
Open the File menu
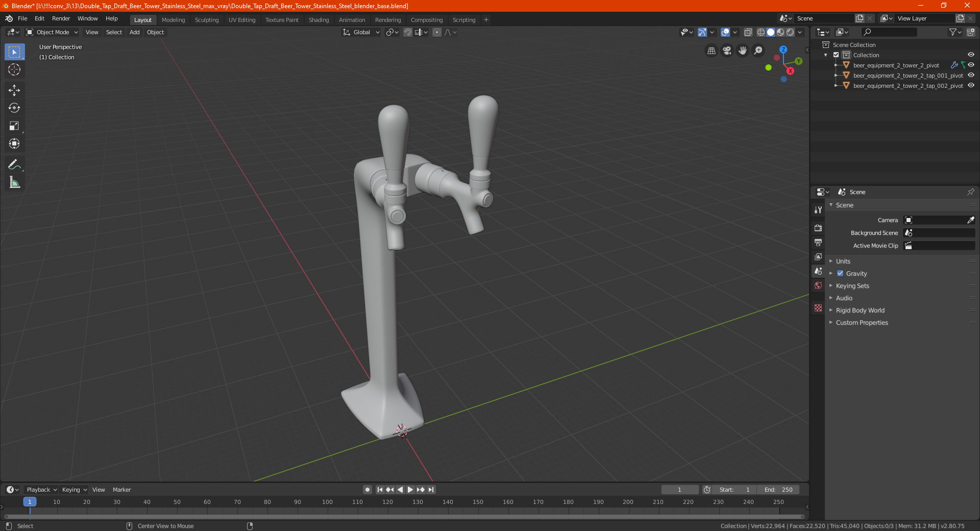point(22,18)
